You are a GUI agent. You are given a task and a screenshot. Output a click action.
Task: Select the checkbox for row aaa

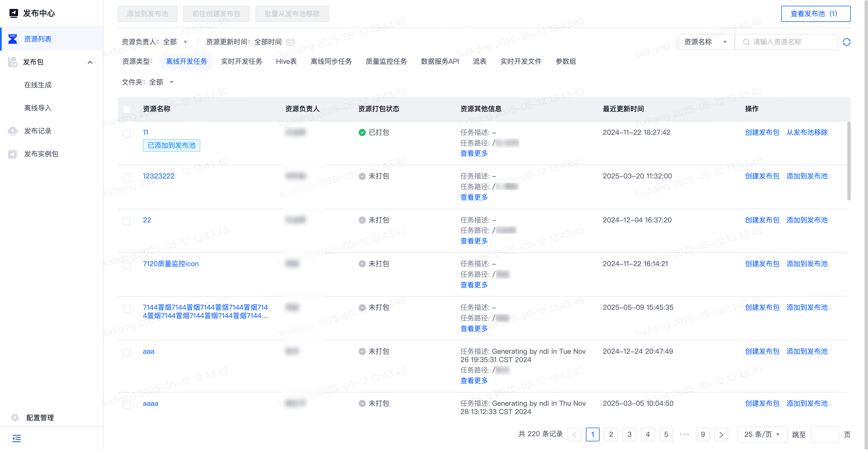pyautogui.click(x=127, y=353)
